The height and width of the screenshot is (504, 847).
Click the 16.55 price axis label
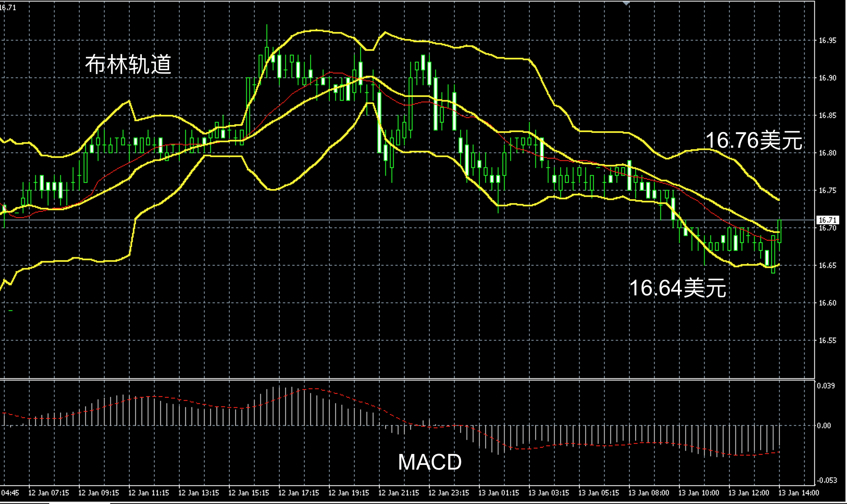tap(827, 341)
